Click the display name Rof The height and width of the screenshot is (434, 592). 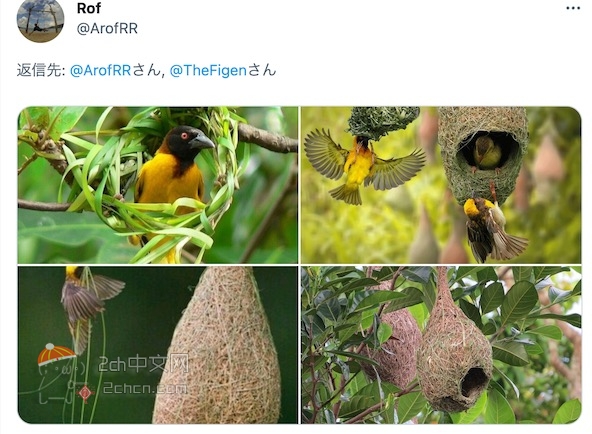coord(89,8)
